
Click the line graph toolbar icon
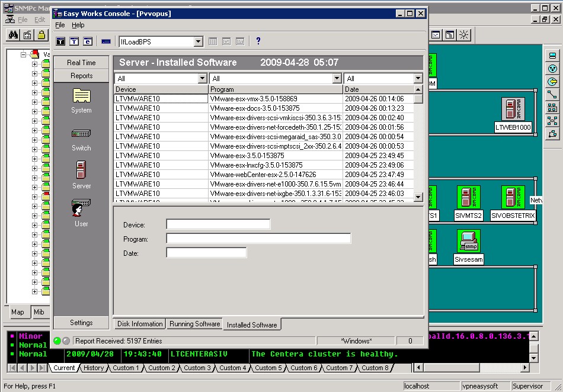pyautogui.click(x=226, y=41)
